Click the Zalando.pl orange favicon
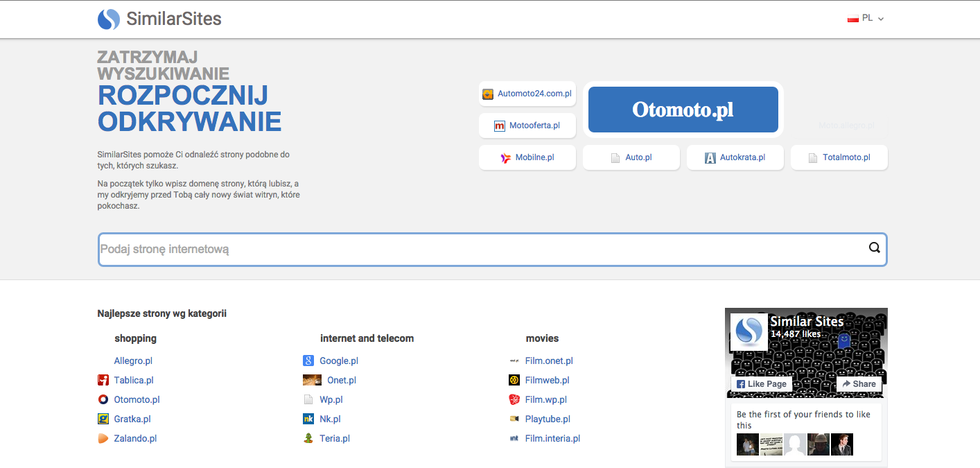This screenshot has height=468, width=980. 103,438
